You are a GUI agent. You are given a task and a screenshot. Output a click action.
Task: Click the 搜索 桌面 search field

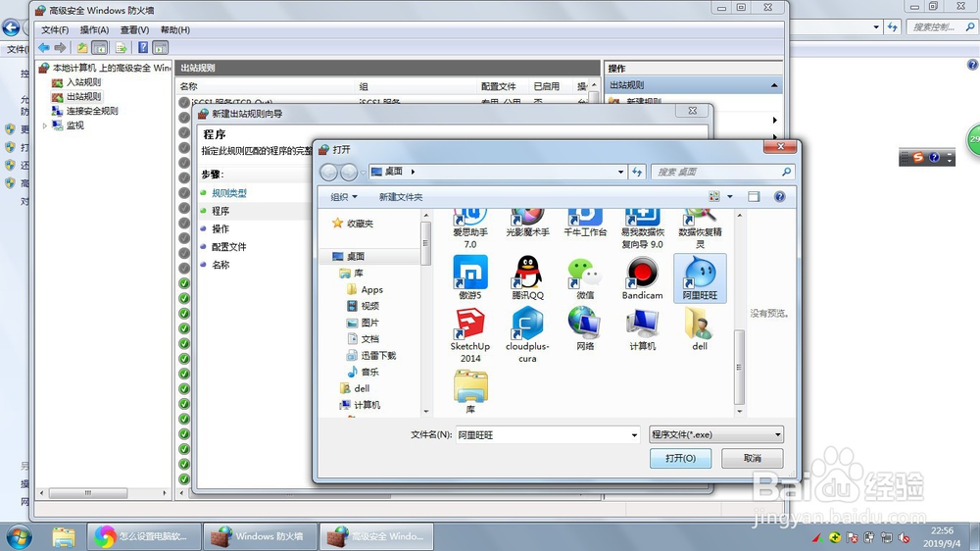(x=722, y=172)
